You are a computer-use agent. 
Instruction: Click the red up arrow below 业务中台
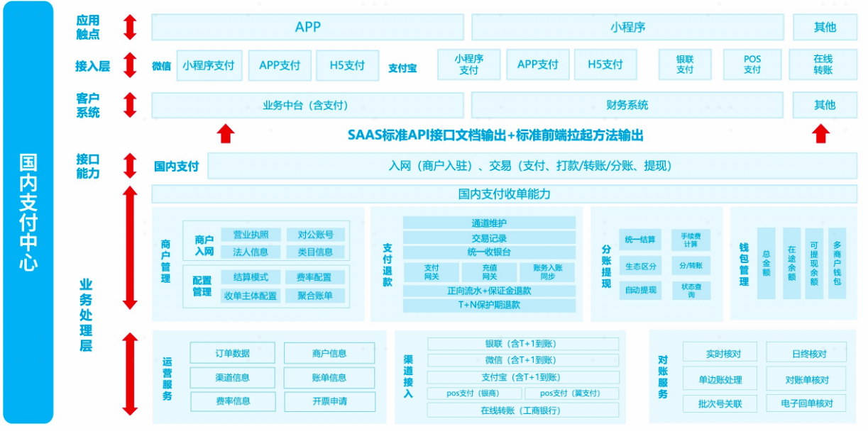tap(225, 133)
